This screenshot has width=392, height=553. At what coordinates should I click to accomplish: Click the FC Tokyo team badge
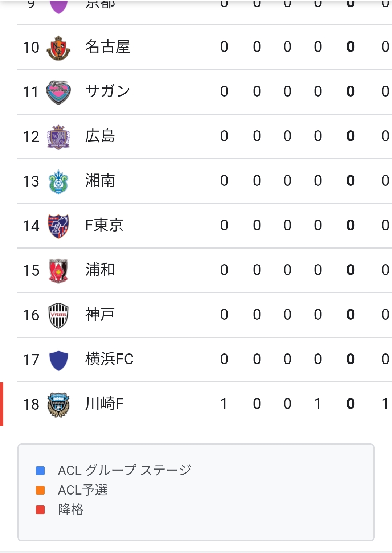pyautogui.click(x=58, y=226)
